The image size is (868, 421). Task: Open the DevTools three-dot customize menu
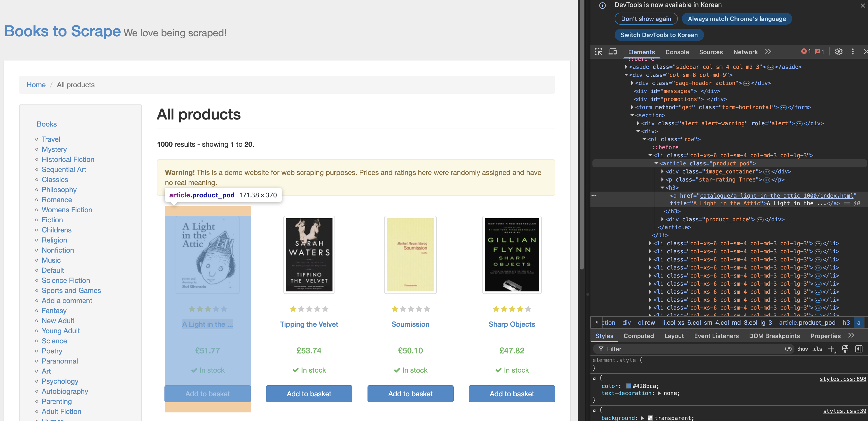853,52
